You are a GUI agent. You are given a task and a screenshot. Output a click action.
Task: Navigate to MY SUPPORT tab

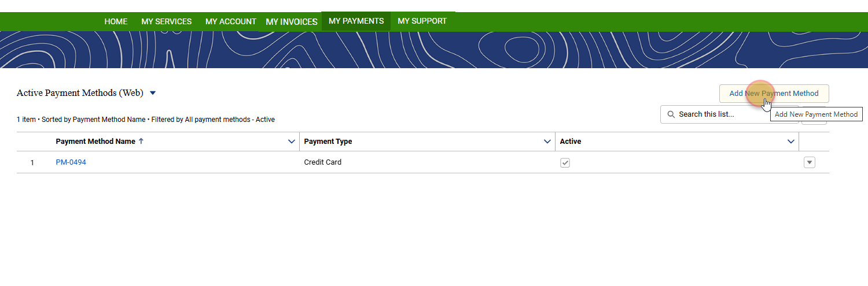[x=422, y=21]
